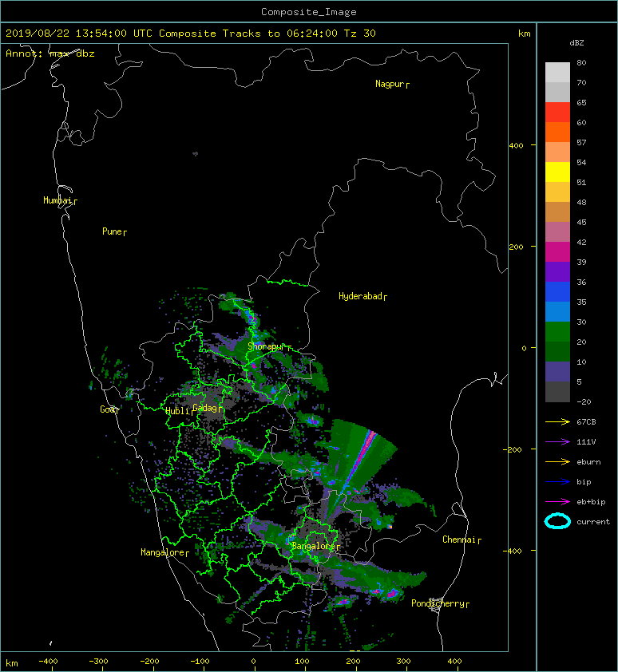Click the 'eb+bip' legend text label
The width and height of the screenshot is (618, 672).
591,501
